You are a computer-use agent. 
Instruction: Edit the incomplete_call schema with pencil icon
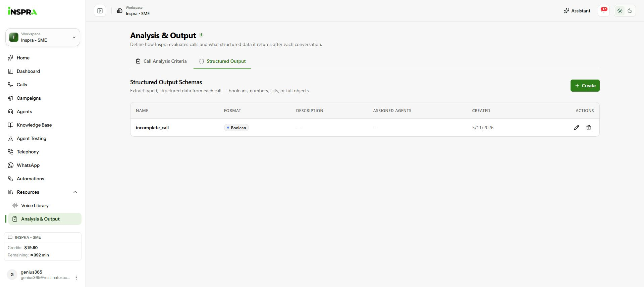[577, 128]
